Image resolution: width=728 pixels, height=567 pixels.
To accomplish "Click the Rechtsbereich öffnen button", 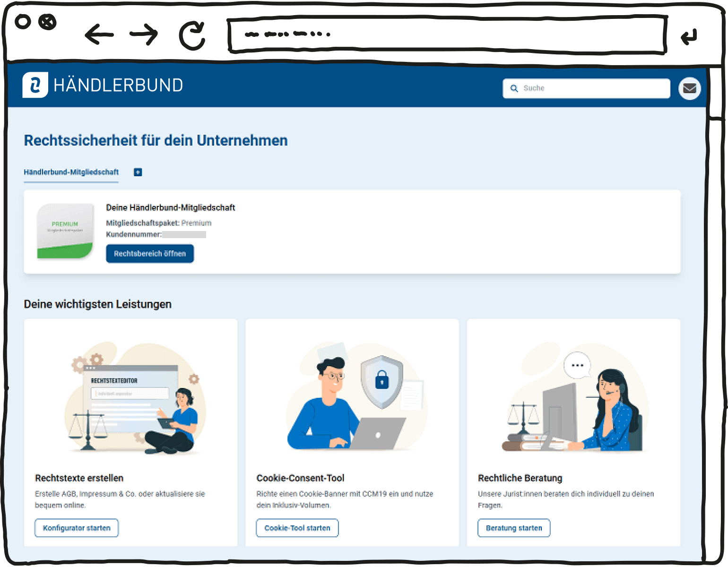I will click(150, 254).
